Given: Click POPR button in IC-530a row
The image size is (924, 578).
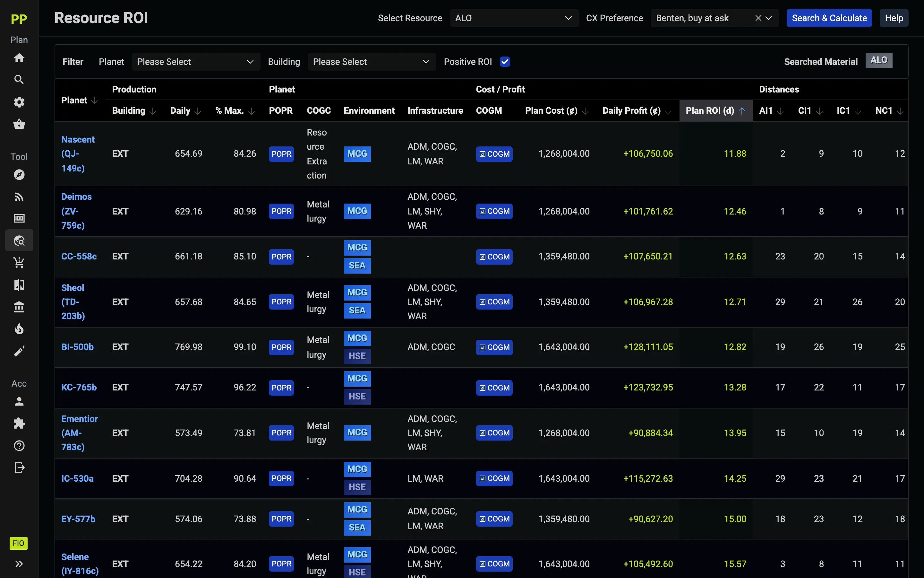Looking at the screenshot, I should [x=281, y=478].
